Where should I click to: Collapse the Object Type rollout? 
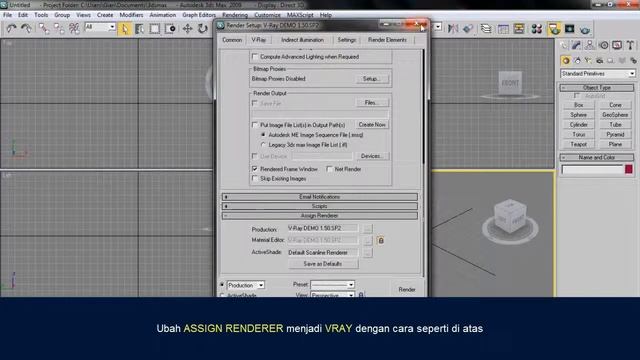point(597,88)
